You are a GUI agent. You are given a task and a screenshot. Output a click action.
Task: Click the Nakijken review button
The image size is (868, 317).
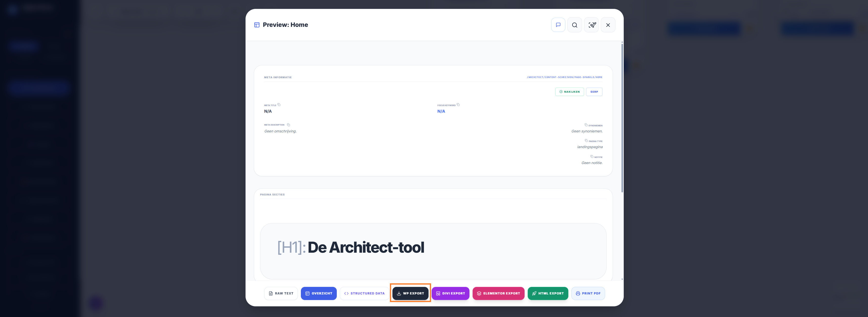(x=569, y=92)
